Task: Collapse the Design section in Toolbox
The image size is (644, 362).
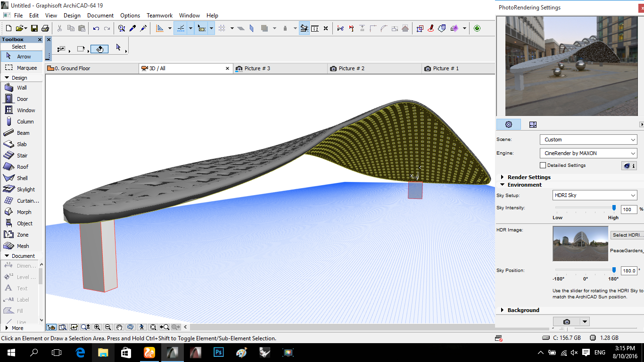Action: tap(7, 78)
